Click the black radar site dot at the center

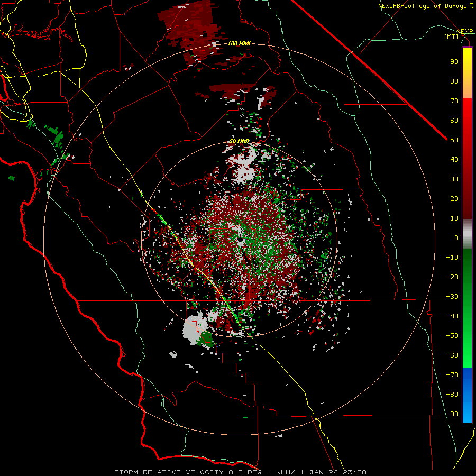tap(241, 241)
